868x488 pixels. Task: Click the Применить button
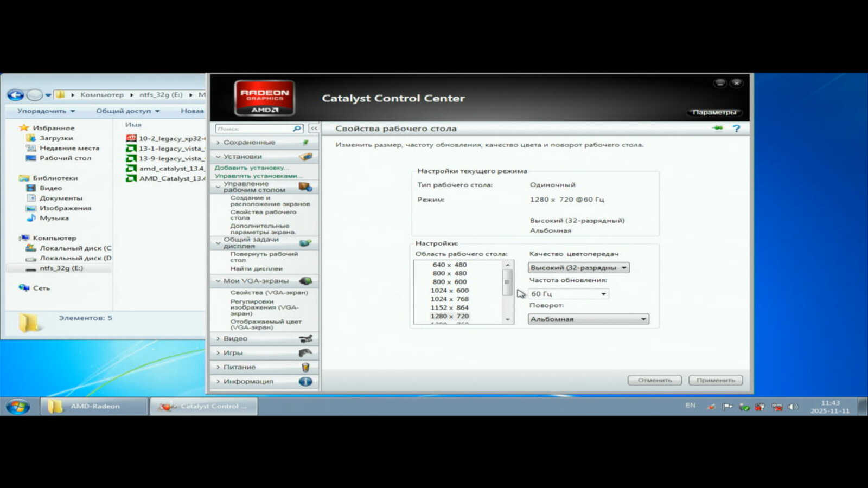point(716,380)
